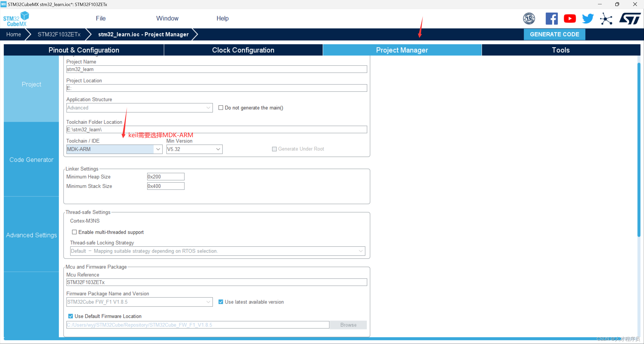
Task: Click GENERATE CODE button
Action: pyautogui.click(x=554, y=34)
